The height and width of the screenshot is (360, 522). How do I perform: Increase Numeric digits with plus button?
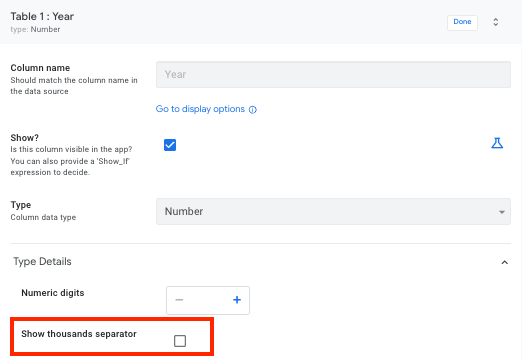[237, 300]
